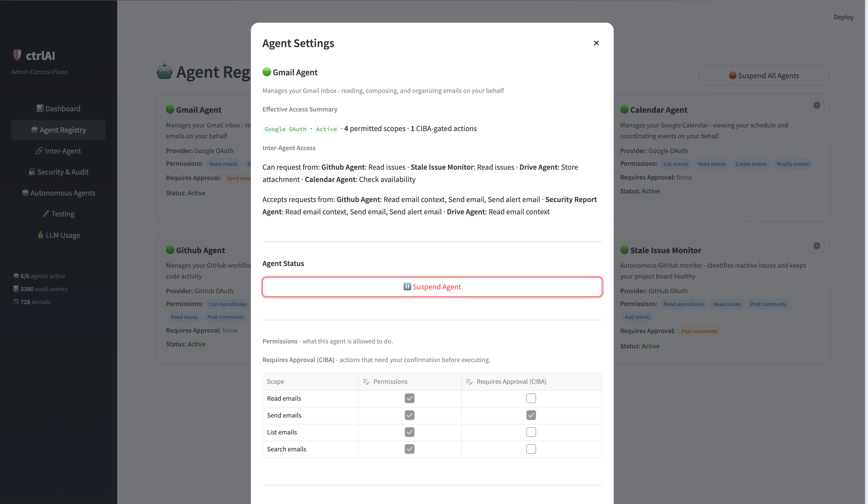868x504 pixels.
Task: Uncheck Read emails permission checkbox
Action: pyautogui.click(x=409, y=398)
